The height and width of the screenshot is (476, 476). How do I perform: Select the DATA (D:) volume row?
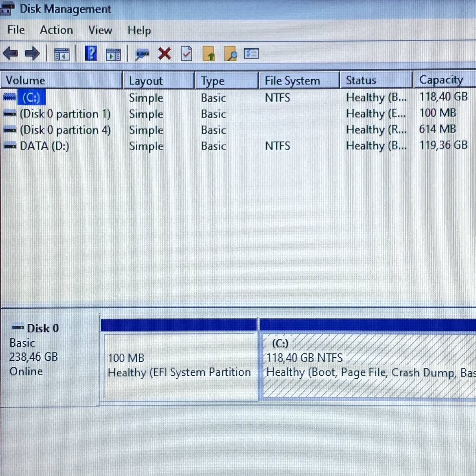click(x=238, y=145)
